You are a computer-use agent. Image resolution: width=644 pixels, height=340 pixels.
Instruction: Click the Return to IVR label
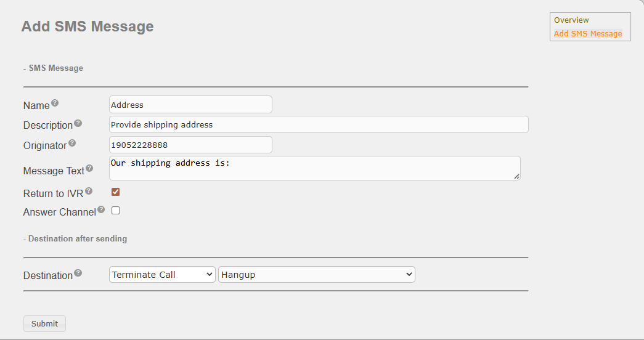click(54, 193)
